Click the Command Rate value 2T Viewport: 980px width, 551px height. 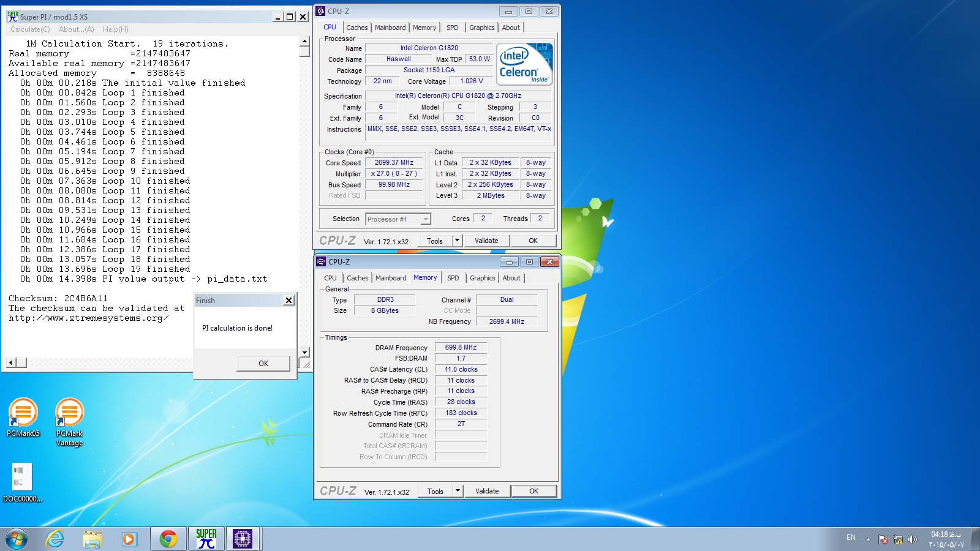pyautogui.click(x=461, y=424)
